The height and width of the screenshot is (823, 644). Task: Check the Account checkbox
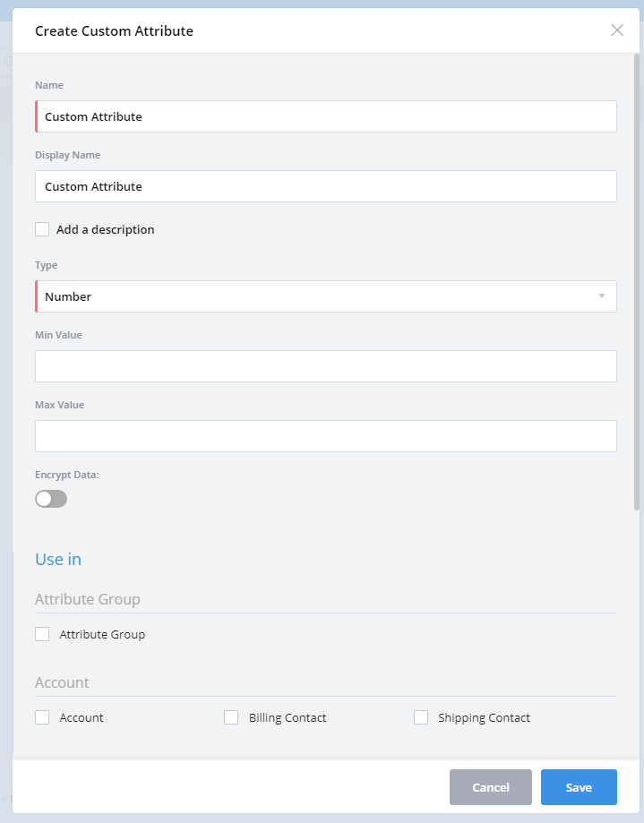pyautogui.click(x=42, y=717)
